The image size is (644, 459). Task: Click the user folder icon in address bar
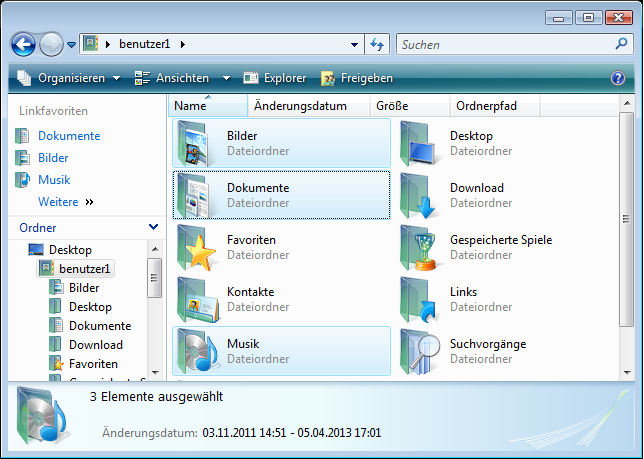click(x=90, y=44)
